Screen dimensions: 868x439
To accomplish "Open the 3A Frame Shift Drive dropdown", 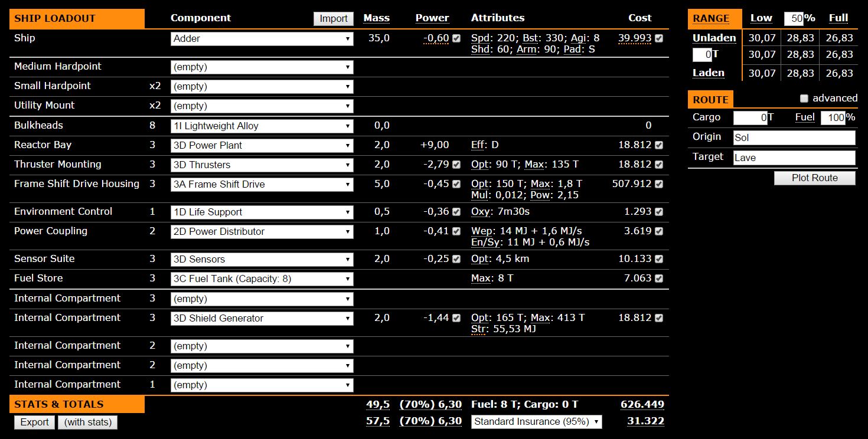I will coord(262,185).
